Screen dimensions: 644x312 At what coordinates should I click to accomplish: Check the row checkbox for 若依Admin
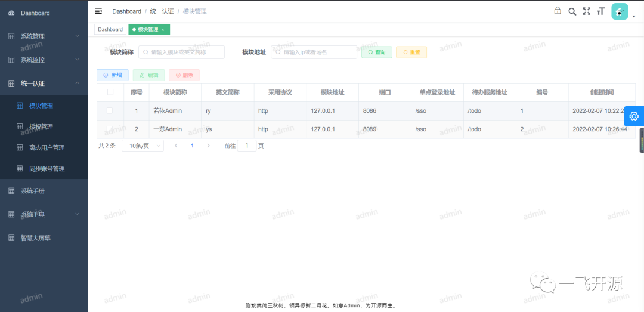coord(110,110)
